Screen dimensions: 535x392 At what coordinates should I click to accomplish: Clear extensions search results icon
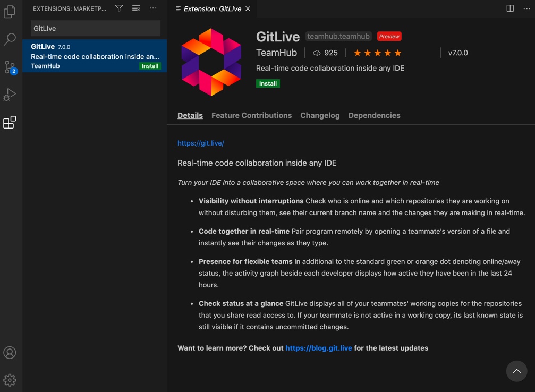click(x=136, y=8)
